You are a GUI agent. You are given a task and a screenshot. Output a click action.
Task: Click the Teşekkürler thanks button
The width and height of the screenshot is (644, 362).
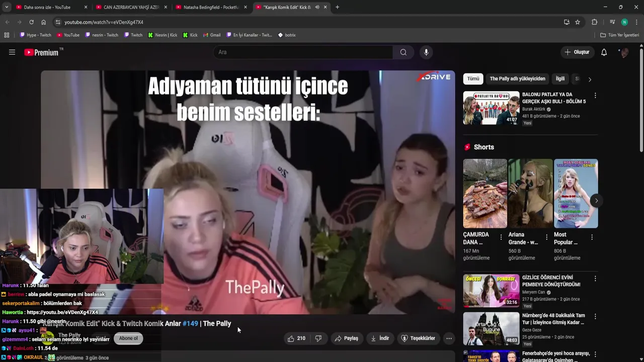418,338
